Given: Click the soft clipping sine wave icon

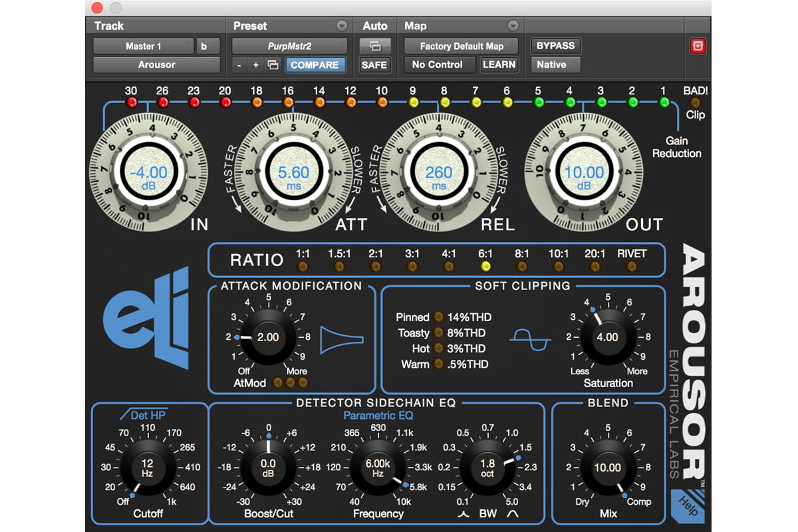Looking at the screenshot, I should [x=530, y=340].
